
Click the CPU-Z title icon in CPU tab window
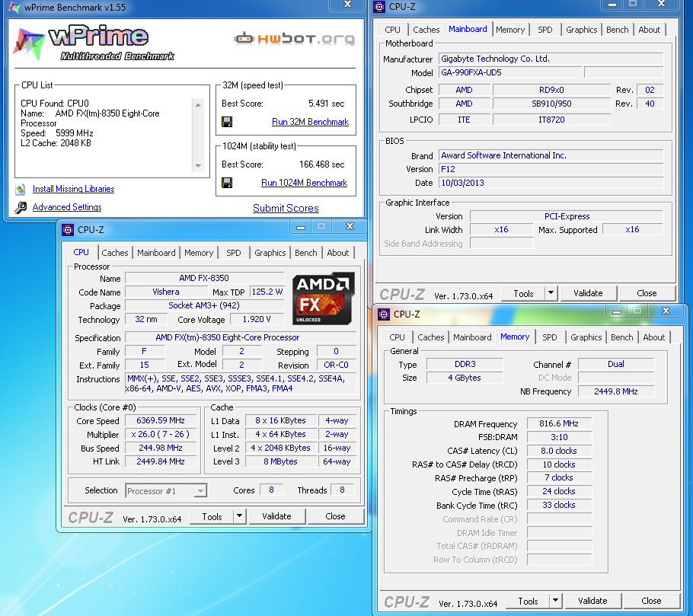point(68,230)
